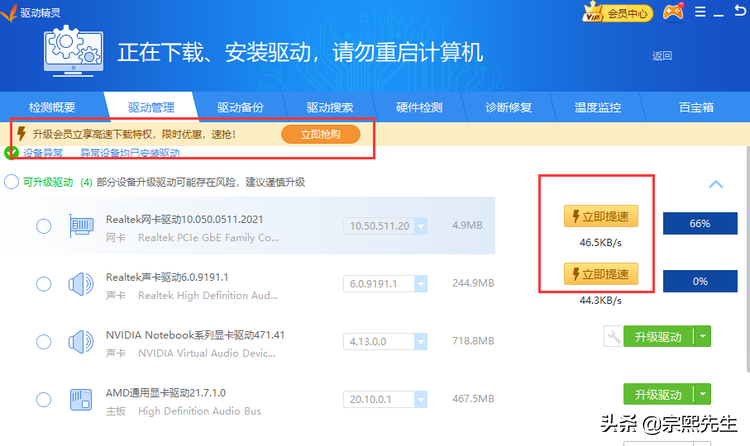Collapse the upgradable drivers list chevron
This screenshot has width=750, height=446.
716,184
